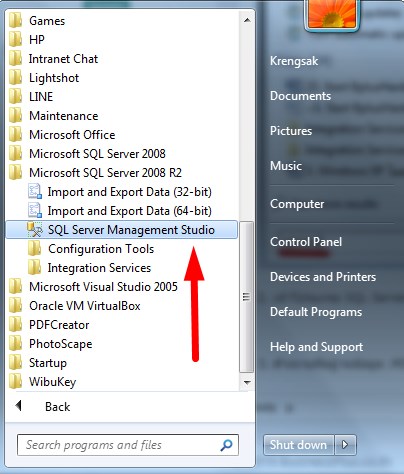This screenshot has height=474, width=404.
Task: Select the Import and Export Data (64-bit) label
Action: tap(130, 211)
